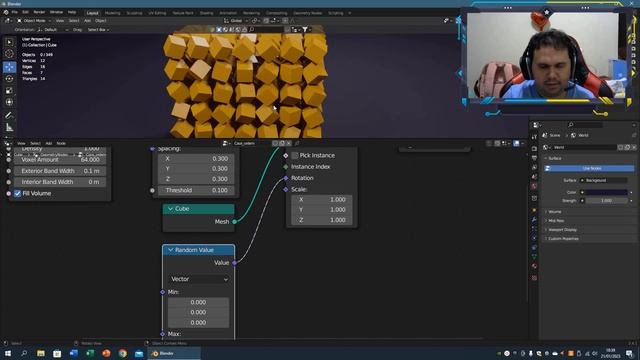This screenshot has width=640, height=360.
Task: Activate the Scale tool in viewport toolbar
Action: (x=9, y=90)
